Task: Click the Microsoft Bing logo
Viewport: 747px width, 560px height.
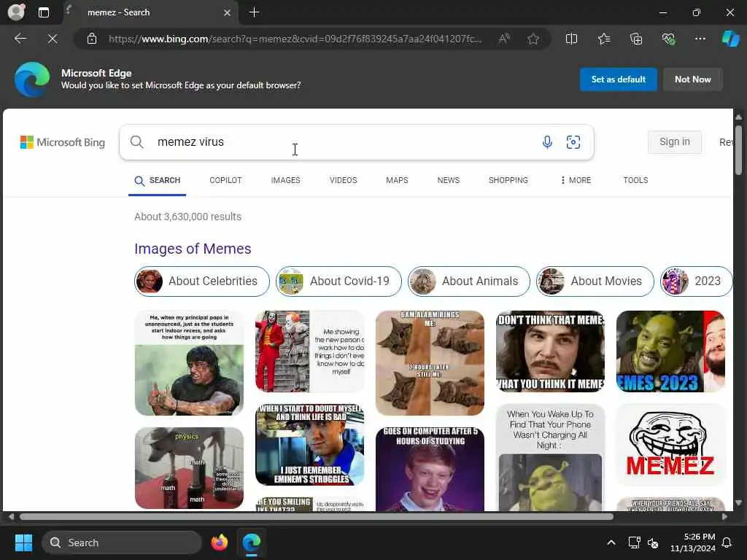Action: pyautogui.click(x=63, y=142)
